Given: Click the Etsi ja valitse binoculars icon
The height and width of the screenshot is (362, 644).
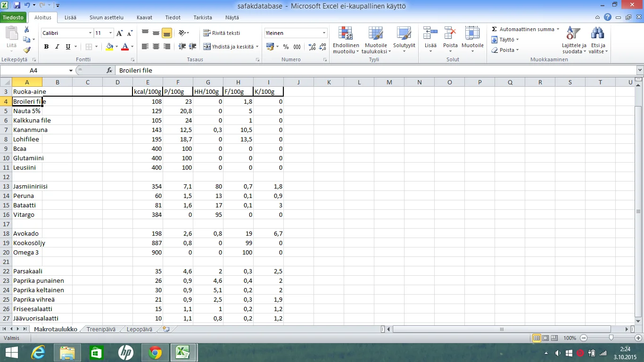Looking at the screenshot, I should (x=598, y=41).
